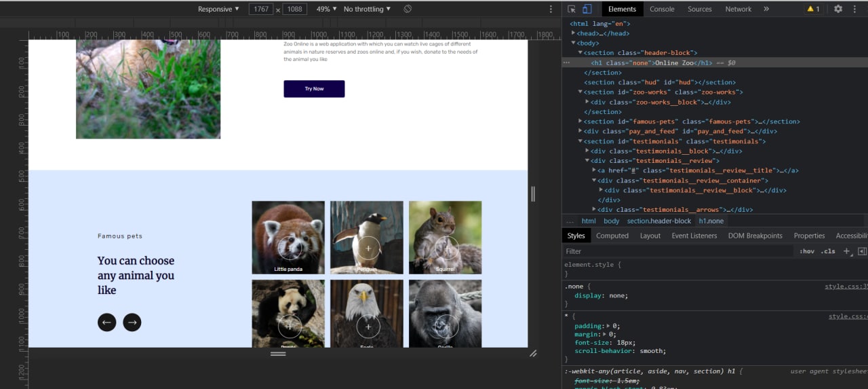
Task: Click plus icon on the giant panda card
Action: click(x=290, y=327)
